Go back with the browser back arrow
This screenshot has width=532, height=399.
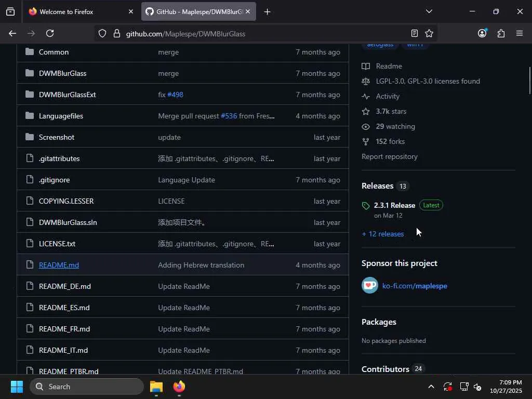pos(12,33)
